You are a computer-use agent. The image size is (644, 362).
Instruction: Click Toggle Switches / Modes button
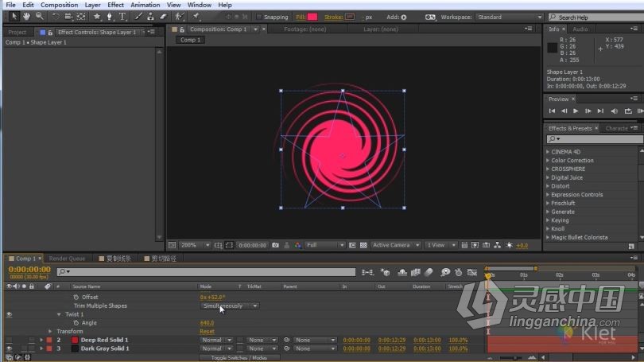pyautogui.click(x=239, y=358)
